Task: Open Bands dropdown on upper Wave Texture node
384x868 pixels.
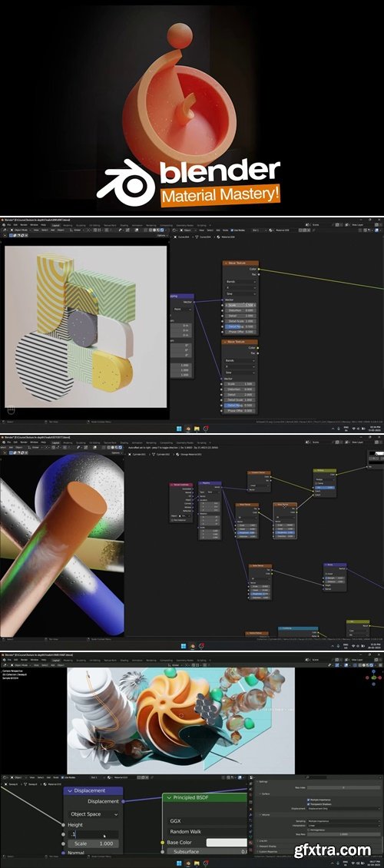Action: (x=240, y=283)
